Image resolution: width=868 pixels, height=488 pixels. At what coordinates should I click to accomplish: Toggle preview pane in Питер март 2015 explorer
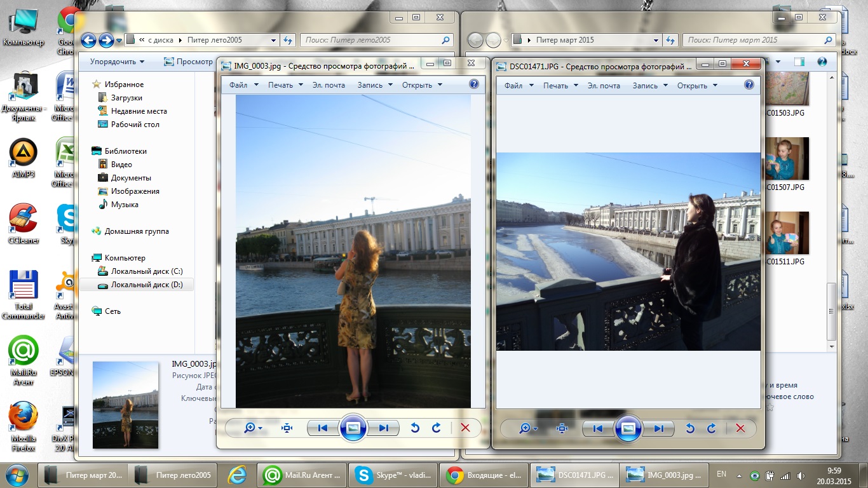click(799, 62)
